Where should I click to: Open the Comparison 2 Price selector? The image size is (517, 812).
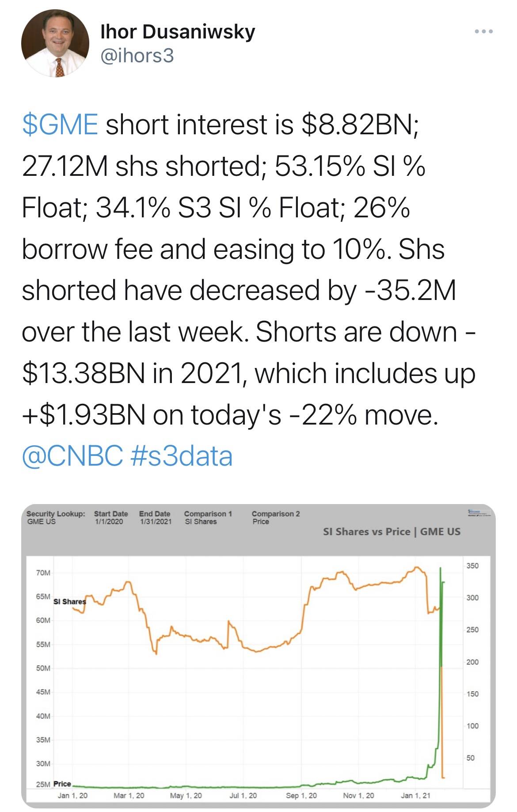click(x=276, y=517)
